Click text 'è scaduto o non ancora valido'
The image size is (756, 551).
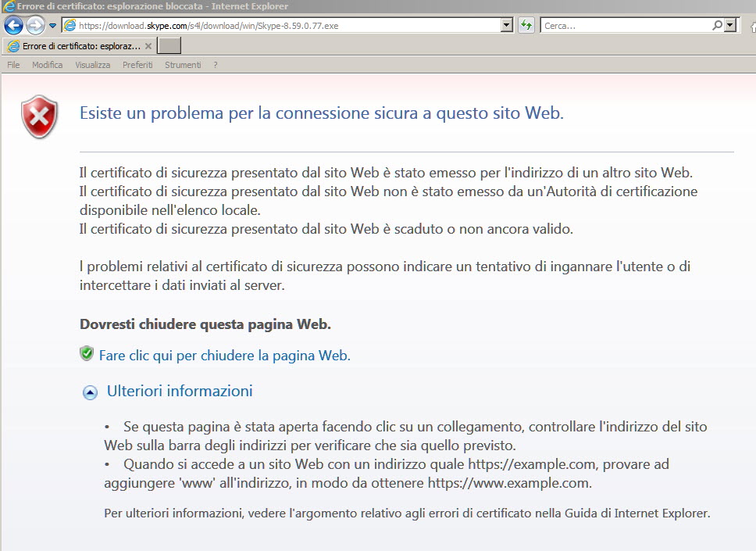(x=478, y=229)
